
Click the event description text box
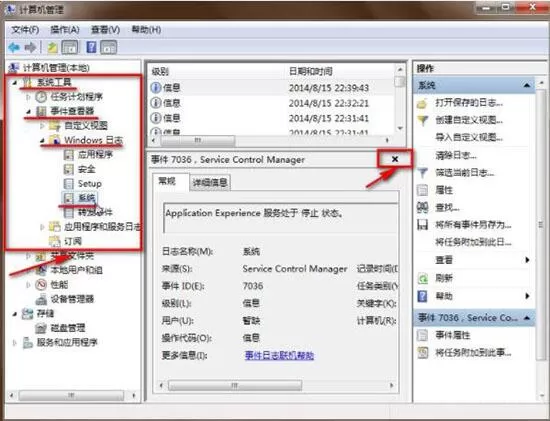[281, 218]
